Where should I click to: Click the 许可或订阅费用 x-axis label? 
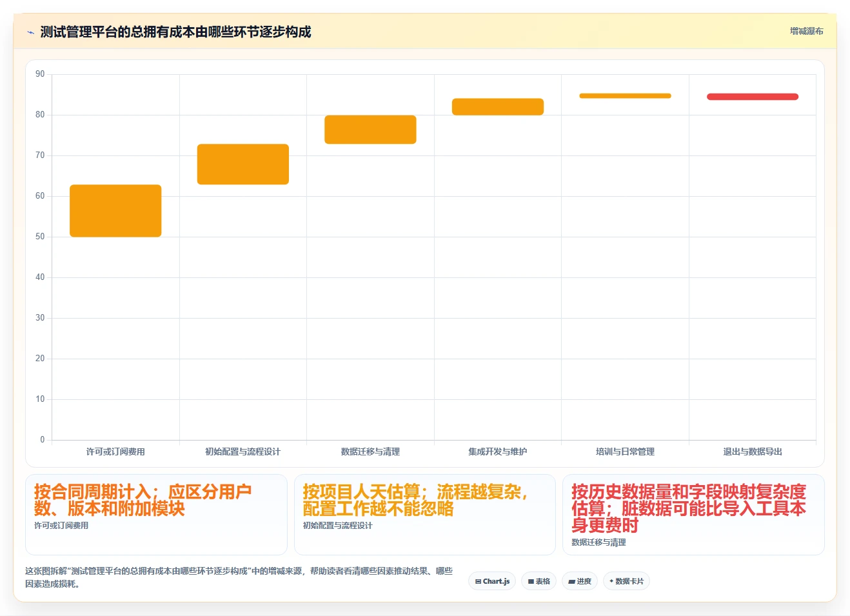pos(115,452)
